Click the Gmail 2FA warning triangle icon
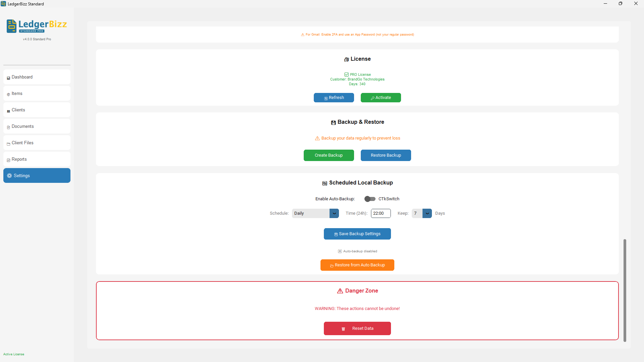Screen dimensions: 644x362 [x=303, y=35]
